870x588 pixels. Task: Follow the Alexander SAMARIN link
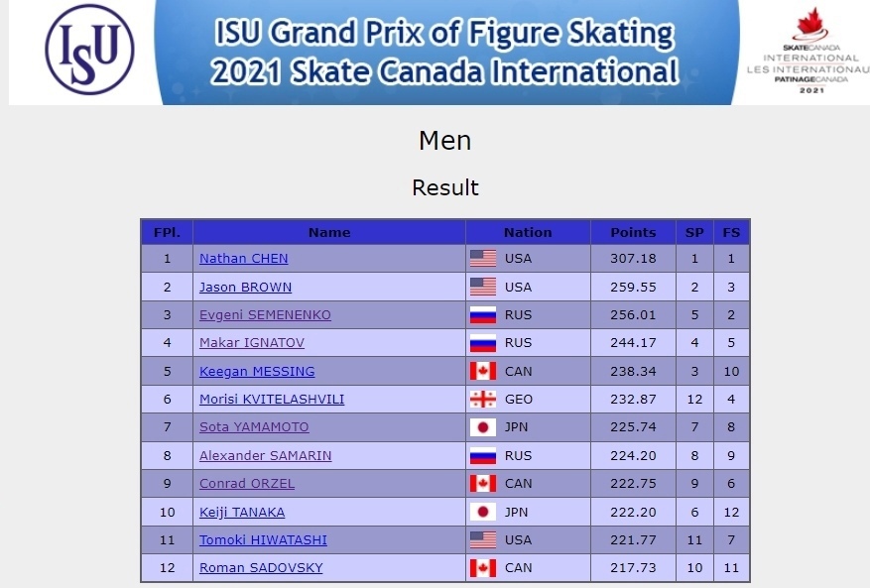point(265,455)
